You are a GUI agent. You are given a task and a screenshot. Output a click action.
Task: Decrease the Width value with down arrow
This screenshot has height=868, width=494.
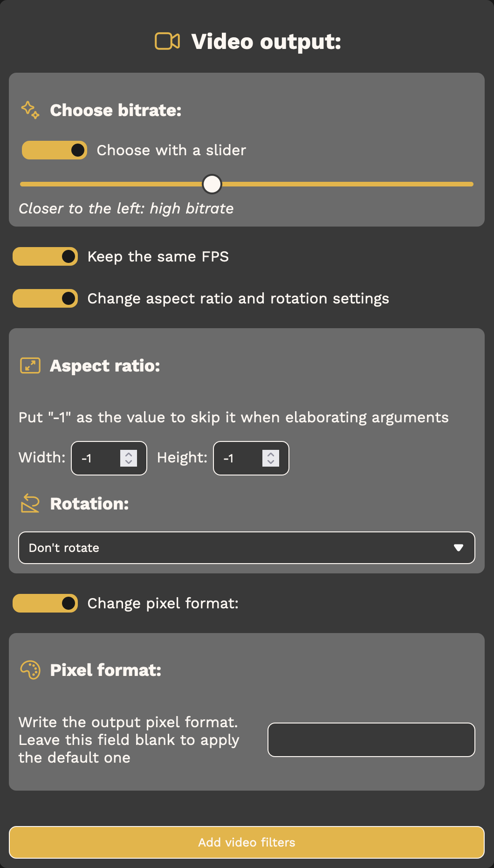(129, 462)
